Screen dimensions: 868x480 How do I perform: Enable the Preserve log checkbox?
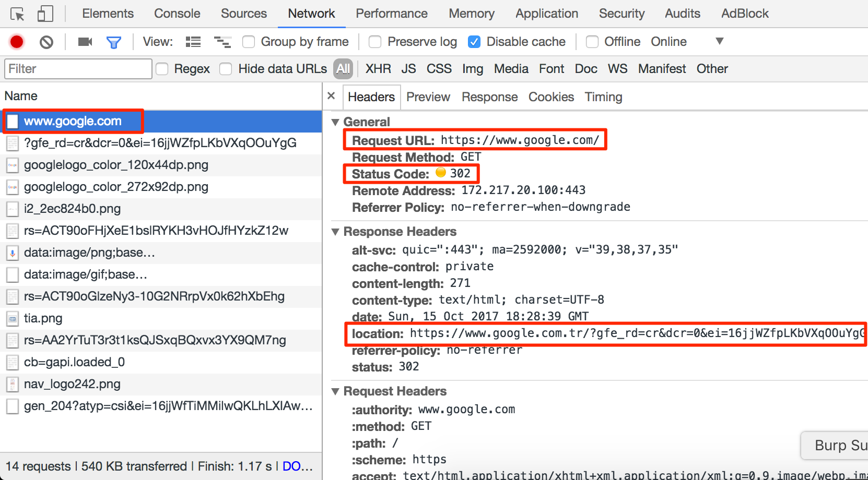375,42
